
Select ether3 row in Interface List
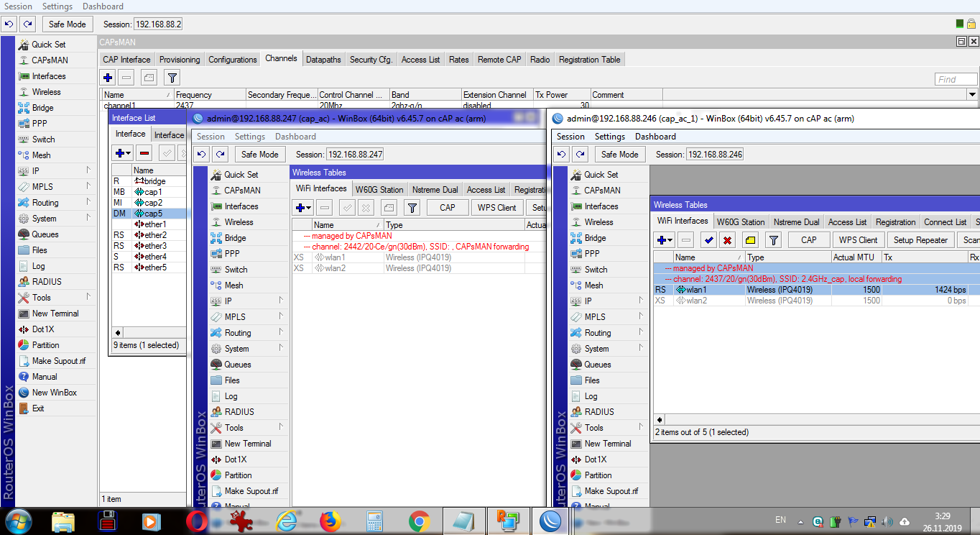pyautogui.click(x=149, y=246)
